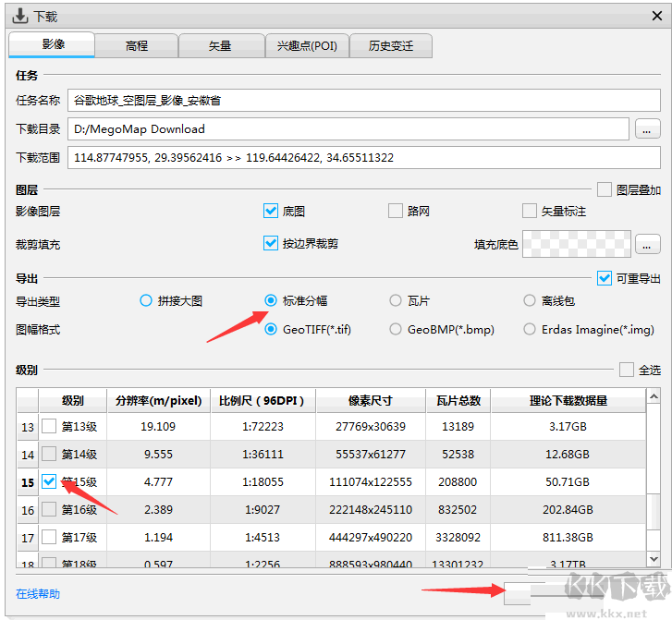Image resolution: width=672 pixels, height=620 pixels.
Task: Switch to the 历史变迁 tab
Action: (x=391, y=45)
